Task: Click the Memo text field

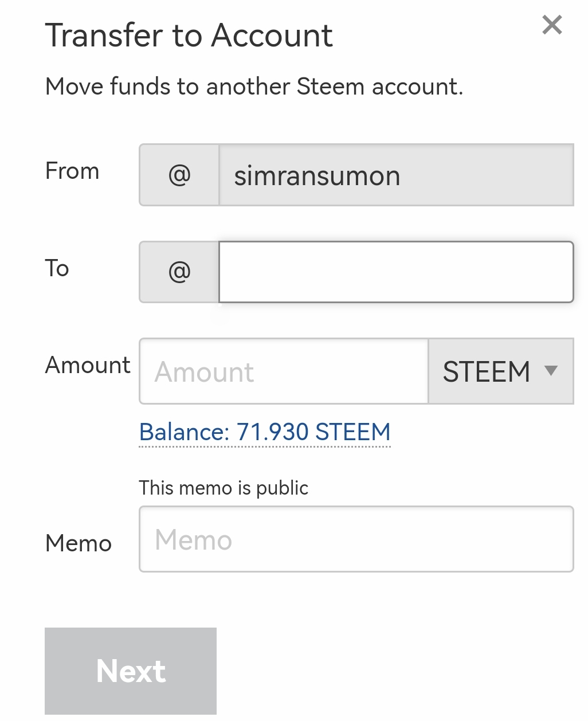Action: pyautogui.click(x=356, y=539)
